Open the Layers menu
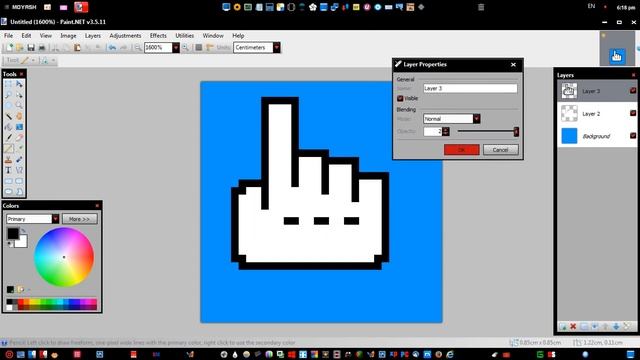The width and height of the screenshot is (640, 360). pyautogui.click(x=93, y=36)
